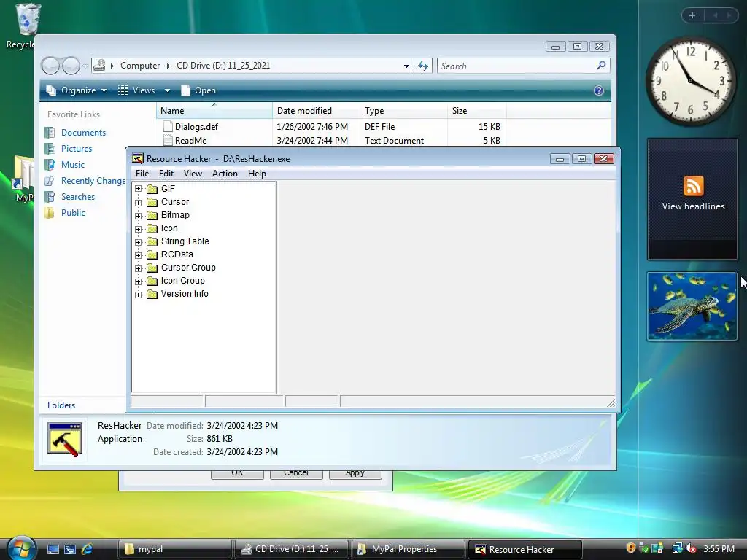Select the Version Info folder icon

tap(152, 295)
